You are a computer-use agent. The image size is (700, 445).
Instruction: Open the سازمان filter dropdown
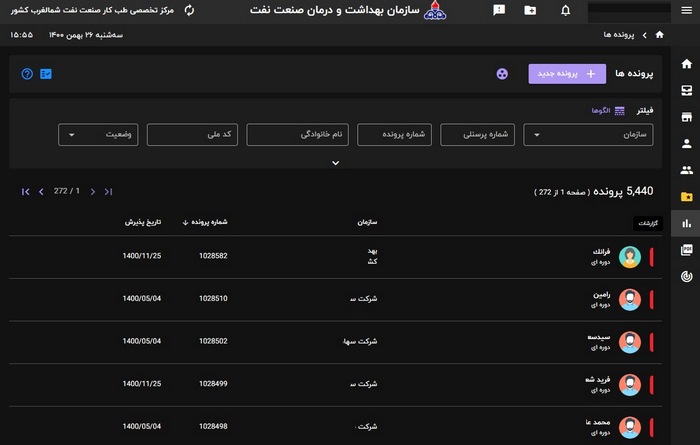point(588,134)
